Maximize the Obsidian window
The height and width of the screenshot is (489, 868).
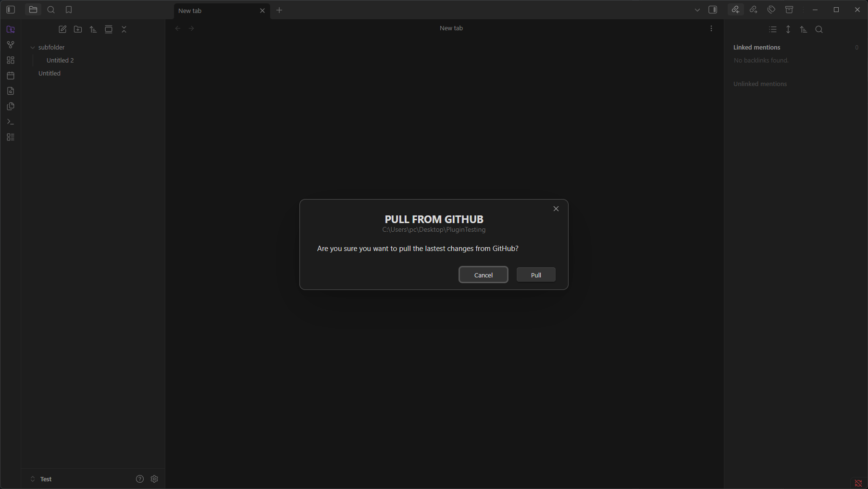point(836,10)
